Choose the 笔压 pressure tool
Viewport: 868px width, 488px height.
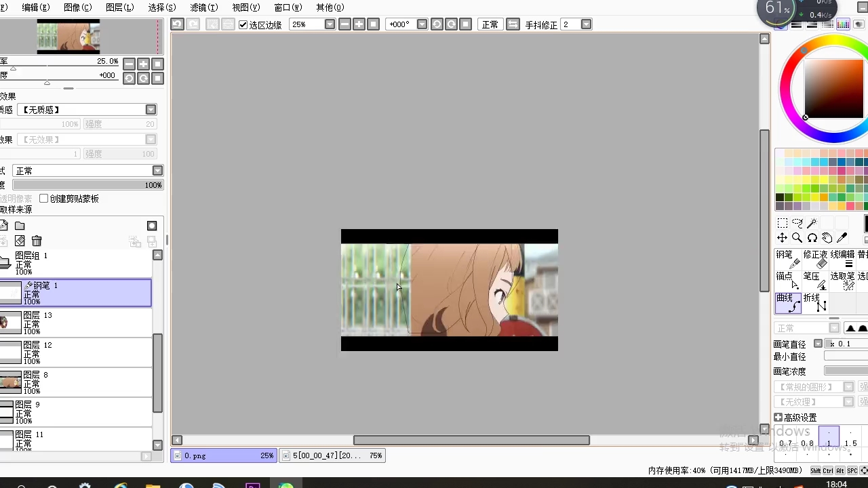coord(815,281)
